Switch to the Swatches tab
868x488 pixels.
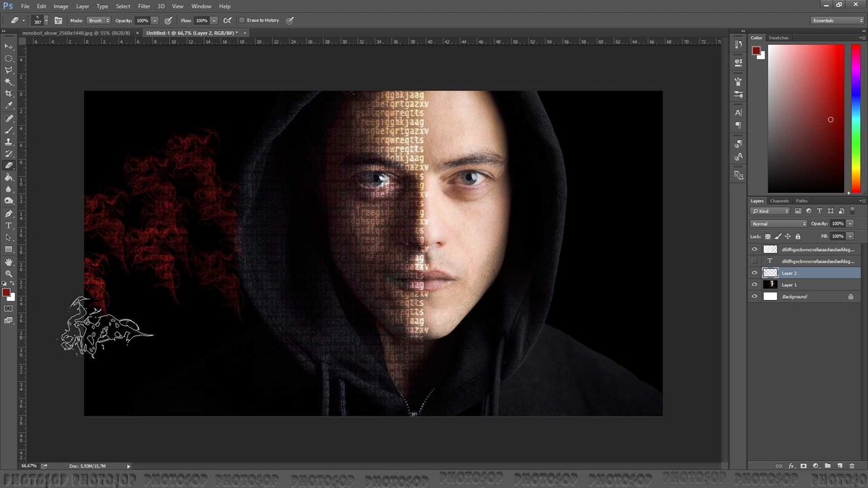pyautogui.click(x=778, y=38)
